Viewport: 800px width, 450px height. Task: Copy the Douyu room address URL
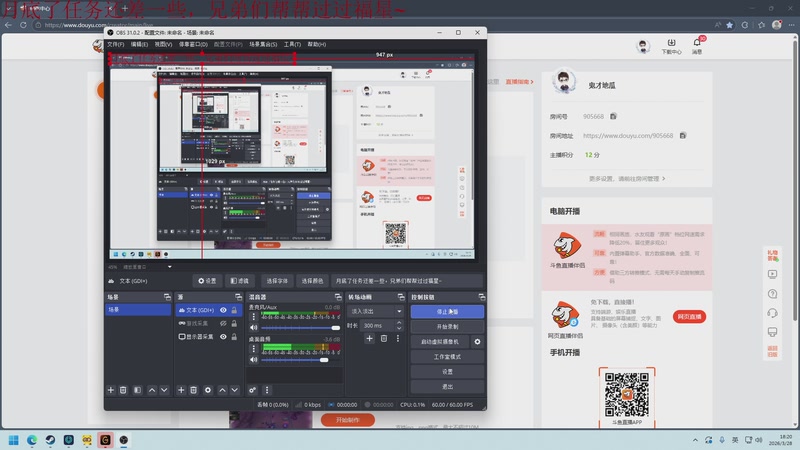click(683, 135)
